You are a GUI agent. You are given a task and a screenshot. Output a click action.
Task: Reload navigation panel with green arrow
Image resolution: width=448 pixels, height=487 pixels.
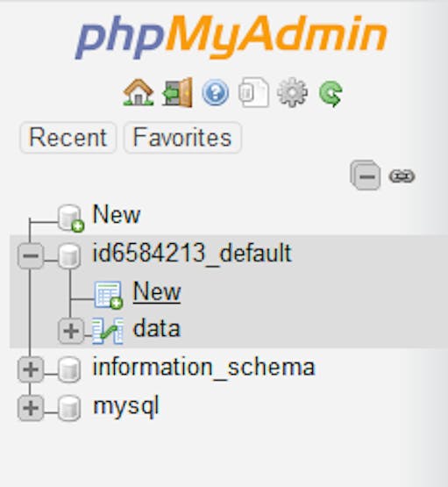[x=331, y=93]
